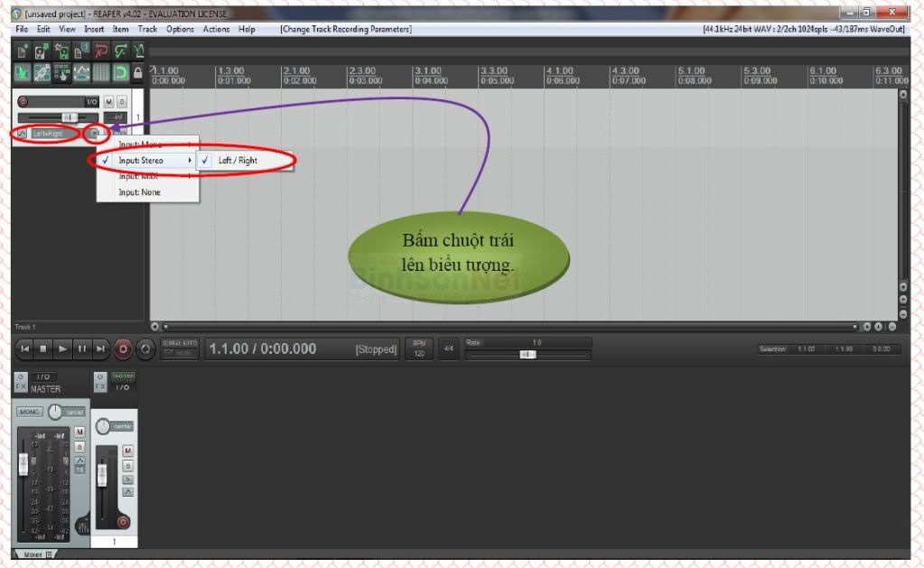Arm Track 1 for recording

point(23,102)
